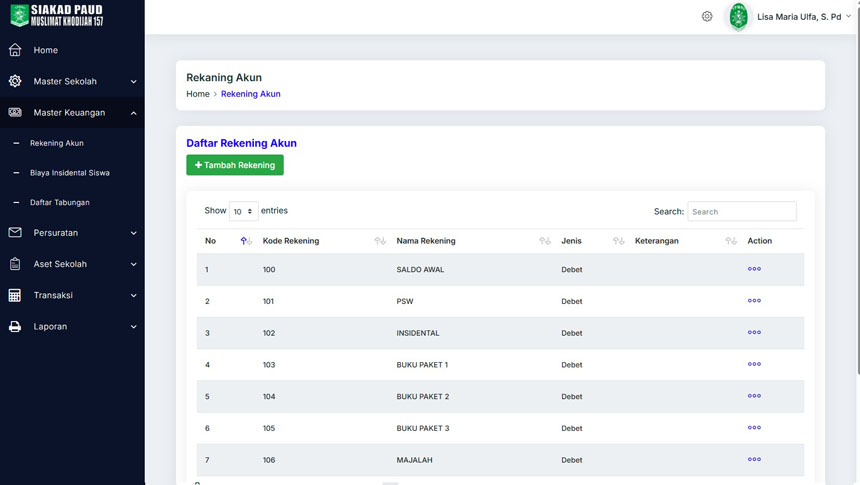Open Lisa Maria Ulfa user dropdown

803,17
